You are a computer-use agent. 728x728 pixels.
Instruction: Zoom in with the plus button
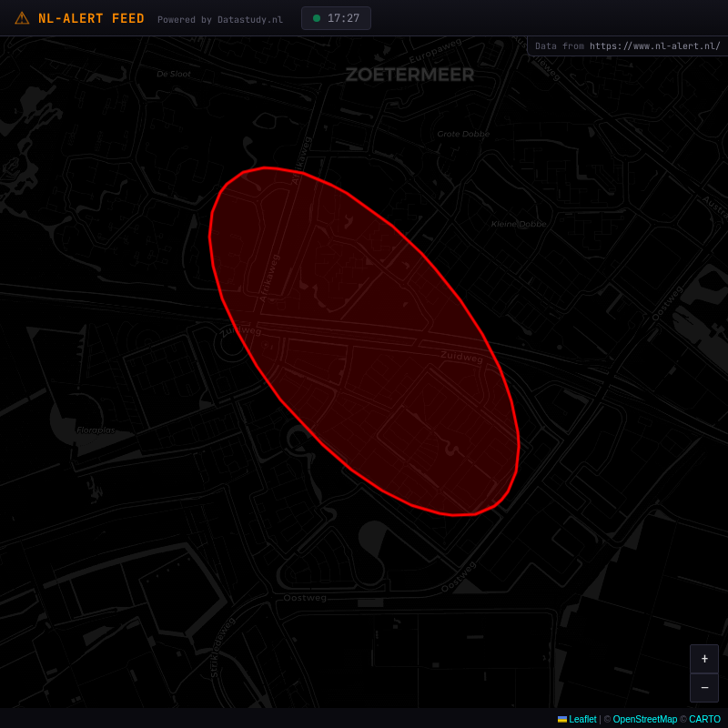(704, 658)
